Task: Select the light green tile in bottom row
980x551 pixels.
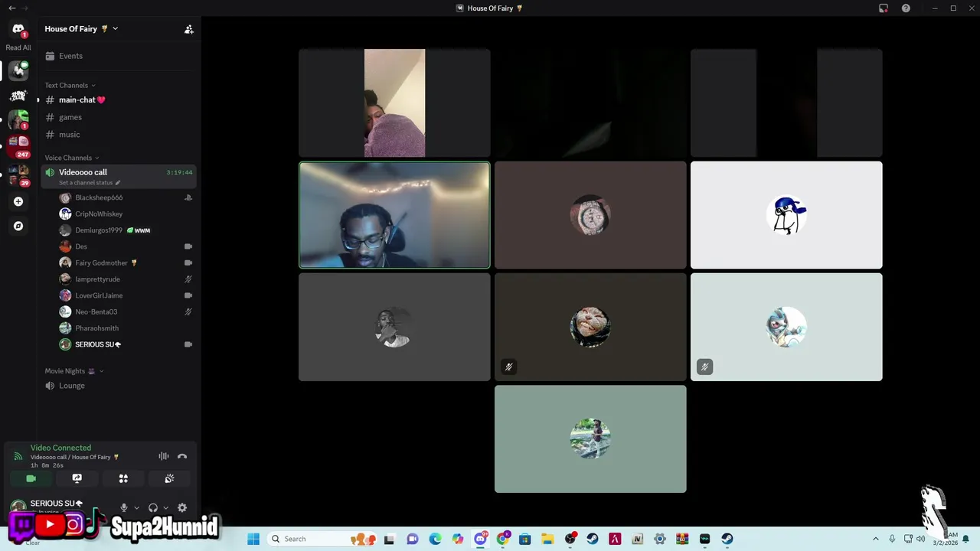Action: point(590,439)
